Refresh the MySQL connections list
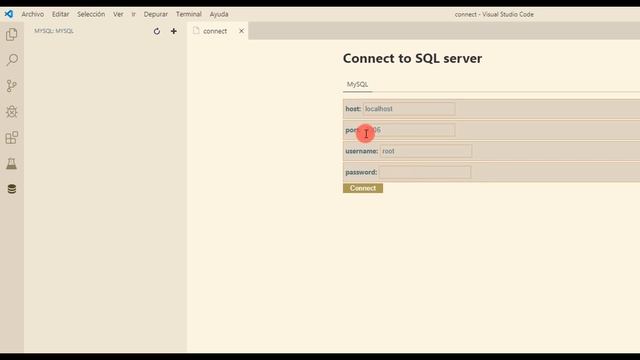 [157, 31]
